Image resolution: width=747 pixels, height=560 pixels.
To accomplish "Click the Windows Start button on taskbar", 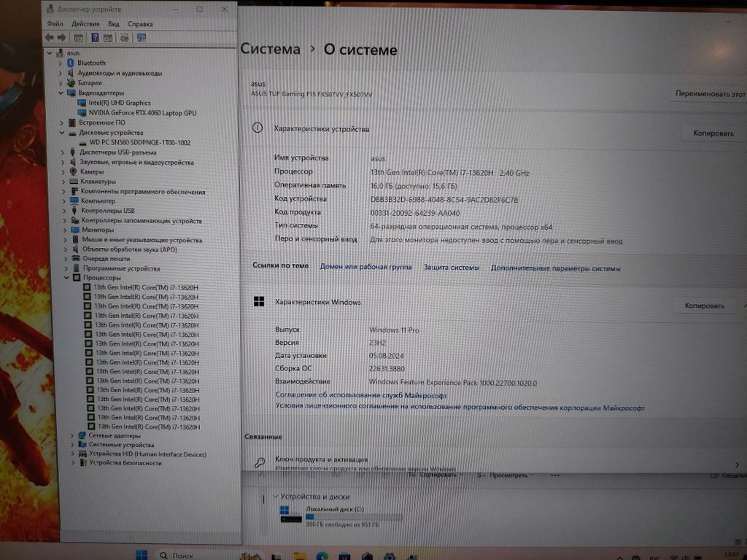I will point(142,554).
